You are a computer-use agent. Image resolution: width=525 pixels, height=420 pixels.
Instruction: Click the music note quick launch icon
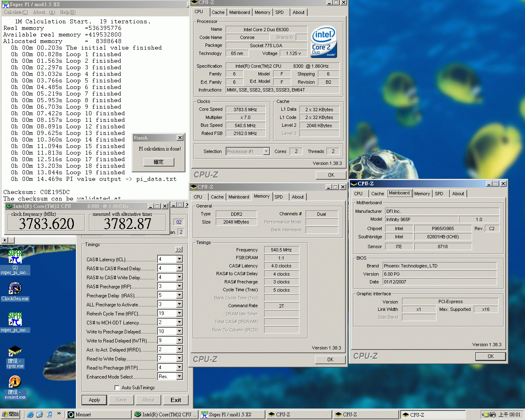(x=49, y=414)
